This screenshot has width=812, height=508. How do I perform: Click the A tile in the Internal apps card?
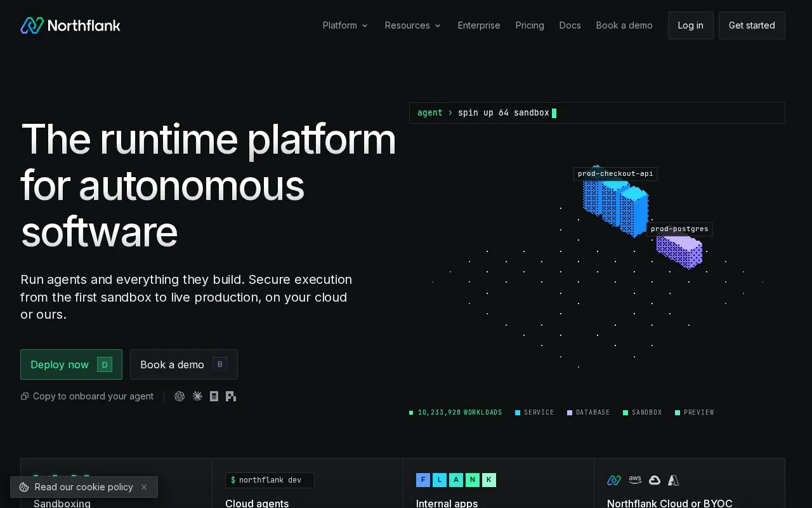click(x=456, y=480)
